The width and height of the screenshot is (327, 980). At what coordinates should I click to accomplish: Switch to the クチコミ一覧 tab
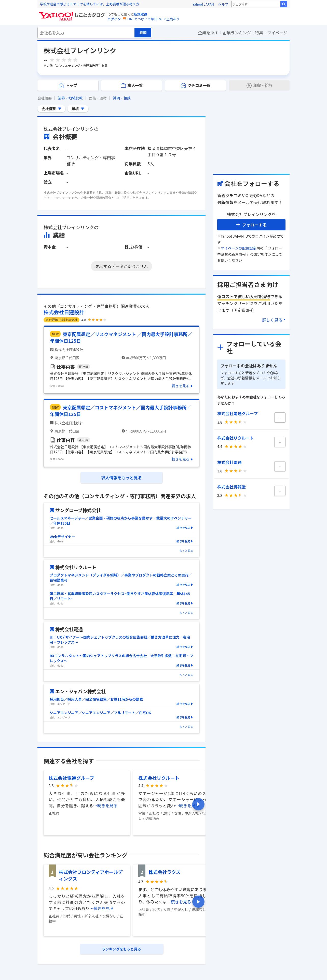(x=195, y=85)
